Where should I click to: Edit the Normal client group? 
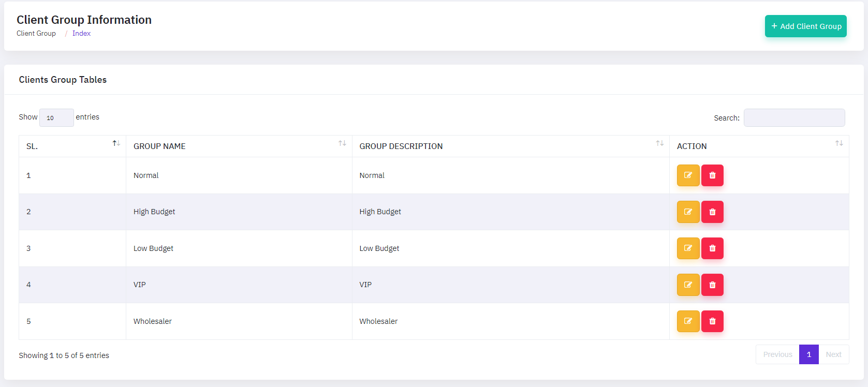tap(688, 175)
